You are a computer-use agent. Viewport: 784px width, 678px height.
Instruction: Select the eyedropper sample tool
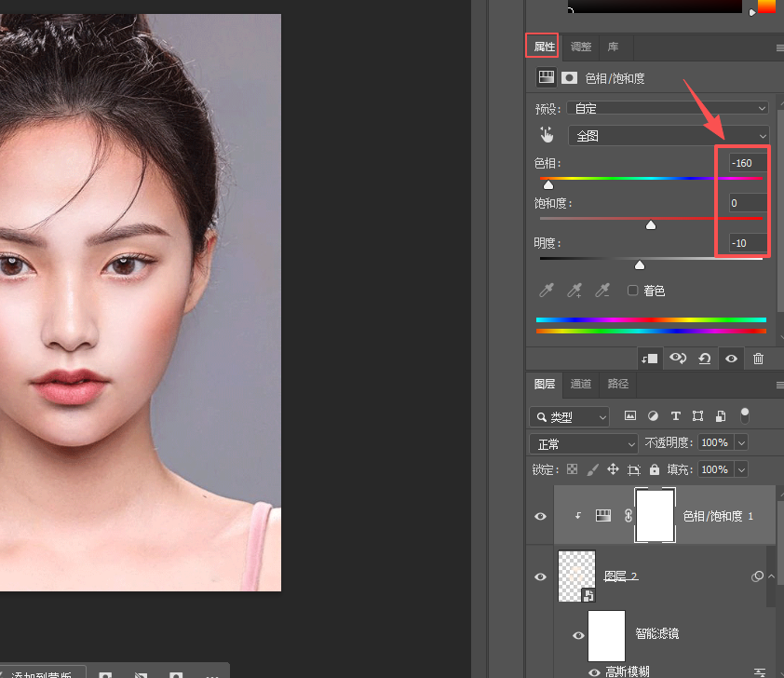[x=547, y=290]
